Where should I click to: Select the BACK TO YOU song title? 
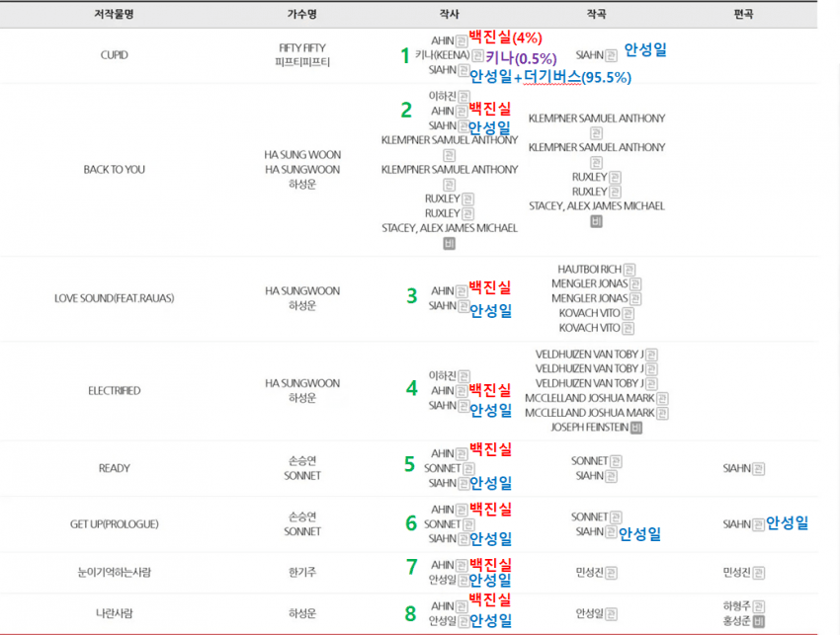pos(114,170)
